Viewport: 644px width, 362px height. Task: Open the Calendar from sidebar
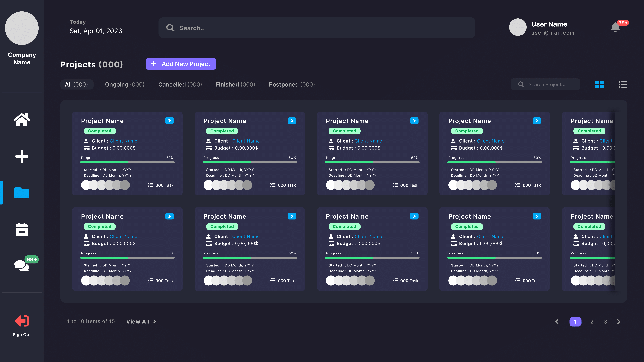coord(22,229)
